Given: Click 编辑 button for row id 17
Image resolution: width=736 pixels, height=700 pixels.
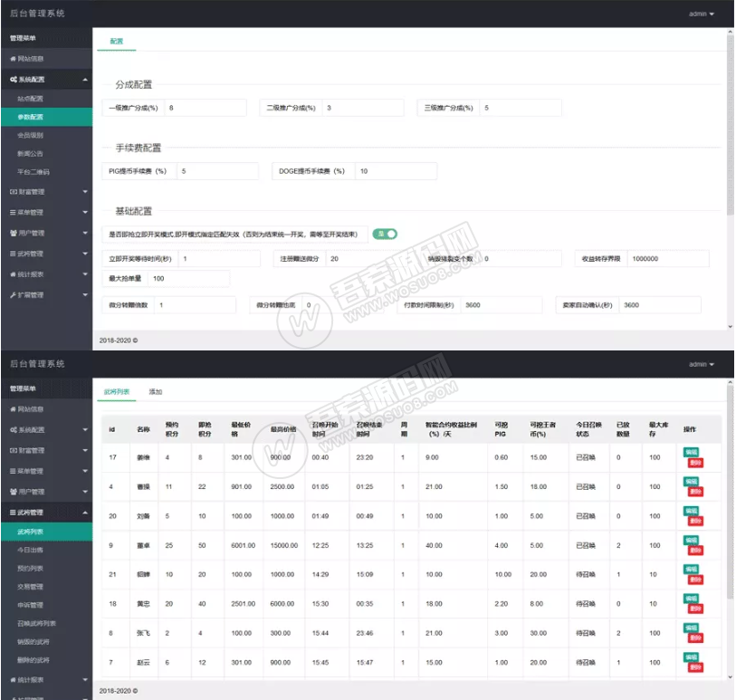Looking at the screenshot, I should pos(691,450).
